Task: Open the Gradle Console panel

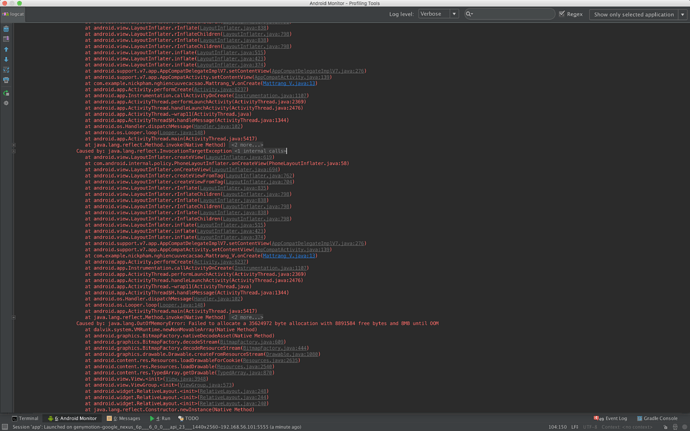Action: tap(657, 418)
